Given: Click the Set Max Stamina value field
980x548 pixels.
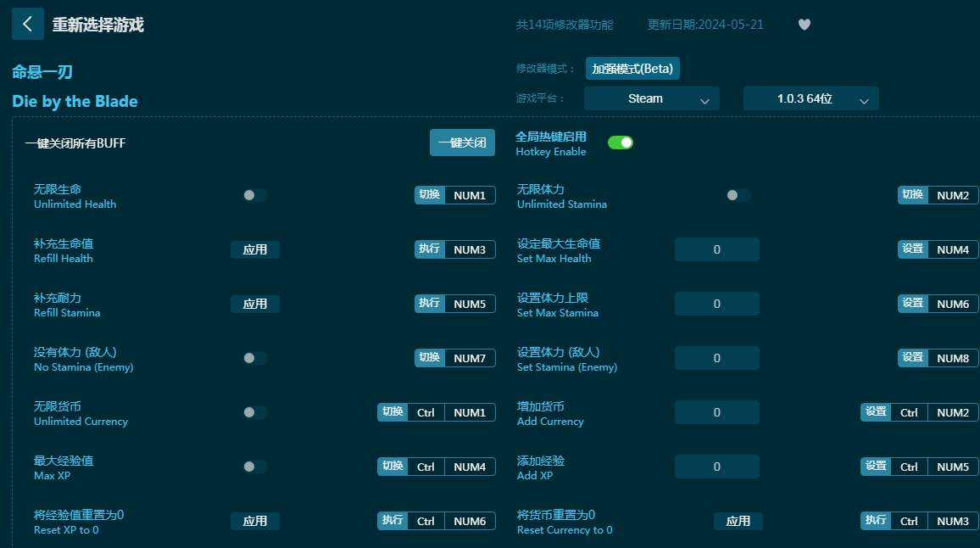Looking at the screenshot, I should pos(717,304).
